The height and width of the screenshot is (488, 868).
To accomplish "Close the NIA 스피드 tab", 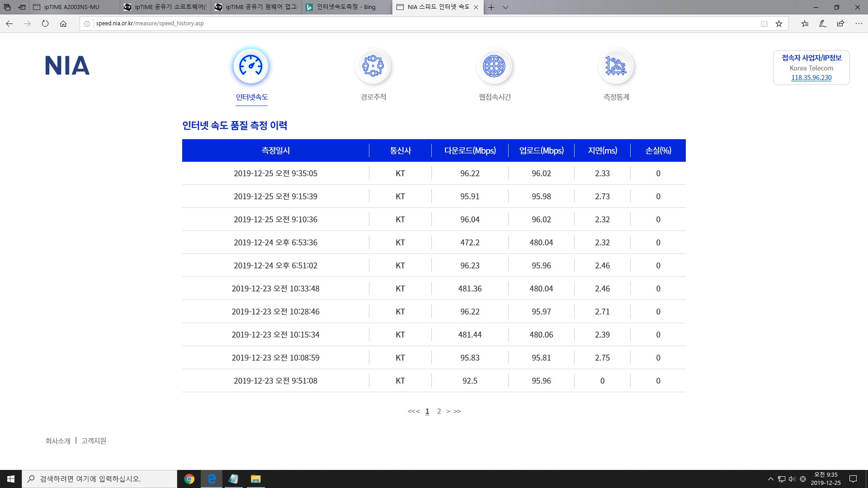I will coord(476,7).
